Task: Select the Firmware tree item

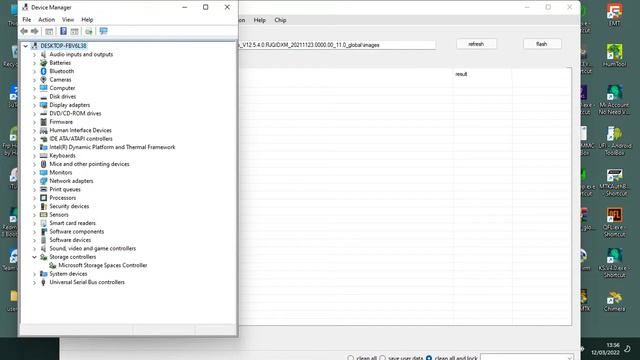Action: [x=61, y=122]
